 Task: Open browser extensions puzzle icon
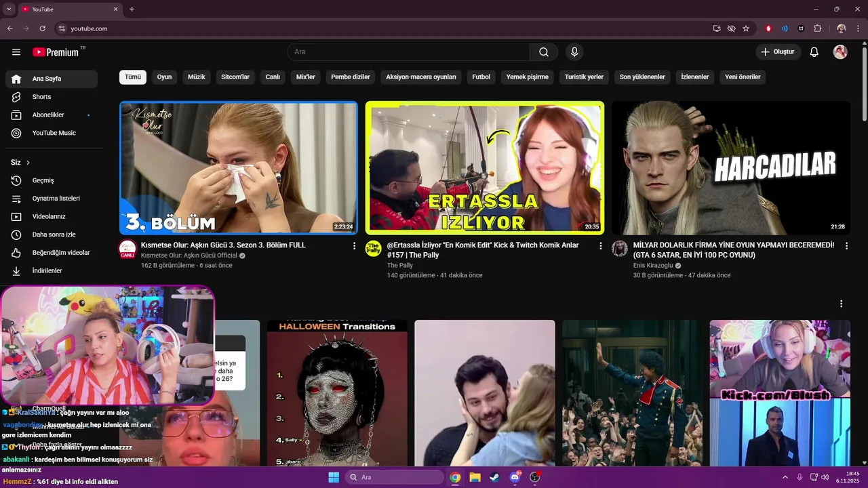818,28
